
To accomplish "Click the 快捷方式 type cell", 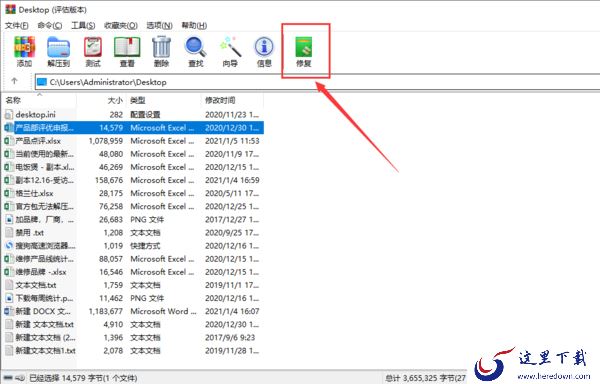I will (145, 246).
